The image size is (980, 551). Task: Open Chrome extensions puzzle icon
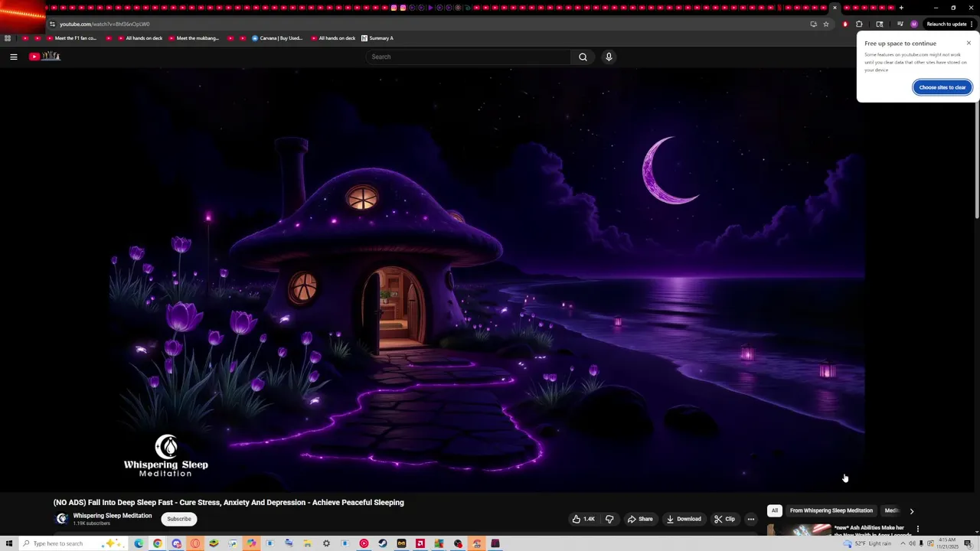859,24
